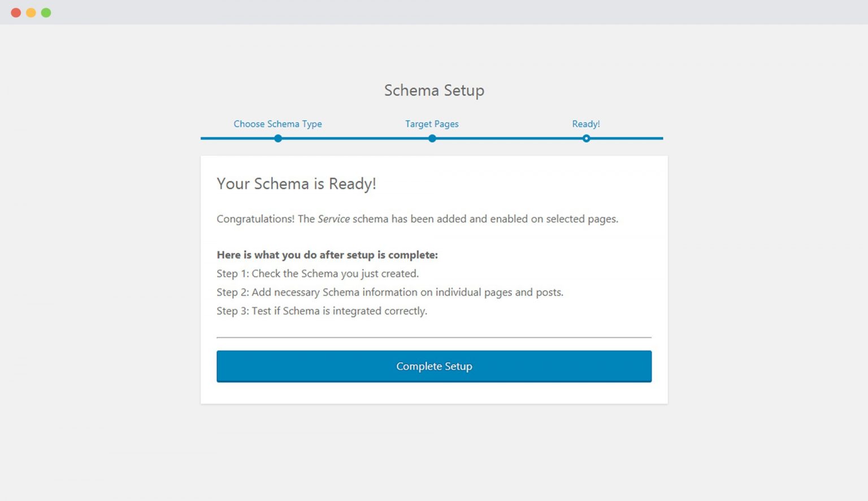Viewport: 868px width, 501px height.
Task: Click the Target Pages progress dot
Action: (x=432, y=138)
